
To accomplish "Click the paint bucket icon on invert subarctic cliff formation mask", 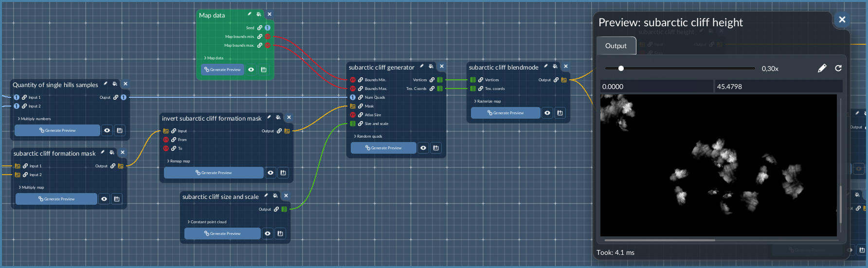I will click(x=278, y=118).
